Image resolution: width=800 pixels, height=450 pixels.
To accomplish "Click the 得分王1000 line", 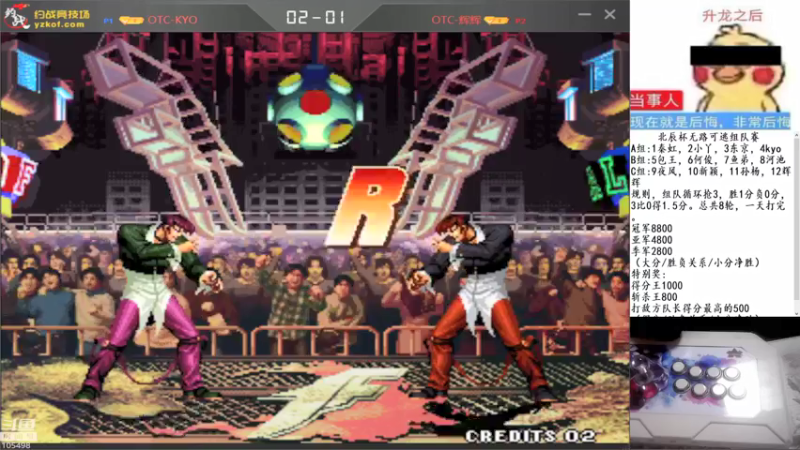I will pos(657,286).
